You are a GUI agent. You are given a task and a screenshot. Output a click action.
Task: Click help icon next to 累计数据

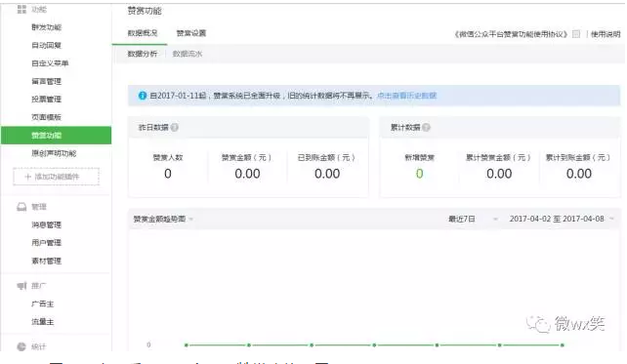pos(426,128)
